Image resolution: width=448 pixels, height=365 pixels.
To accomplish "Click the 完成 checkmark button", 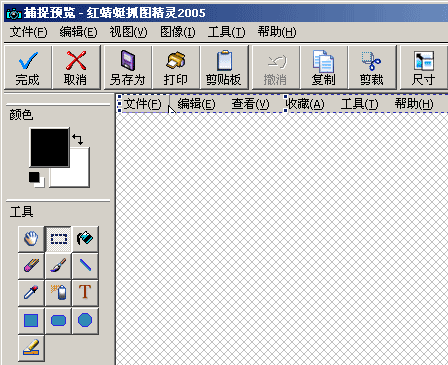I will click(28, 68).
